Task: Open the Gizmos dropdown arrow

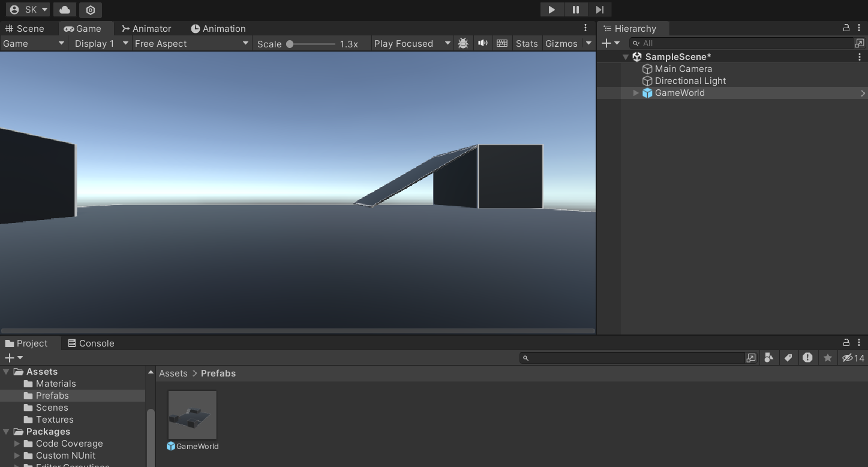Action: pyautogui.click(x=588, y=43)
